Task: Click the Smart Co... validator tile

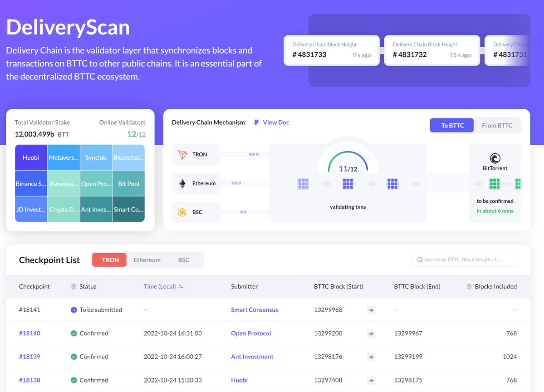Action: (128, 209)
